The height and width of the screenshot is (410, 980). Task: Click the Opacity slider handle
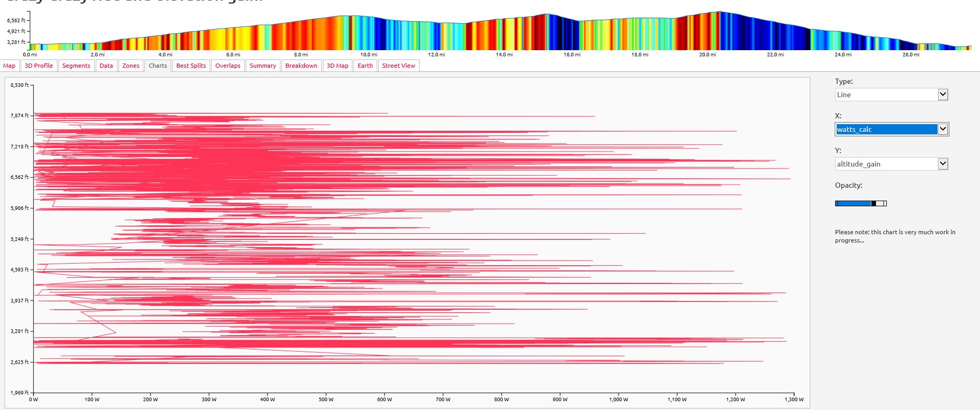click(x=873, y=203)
